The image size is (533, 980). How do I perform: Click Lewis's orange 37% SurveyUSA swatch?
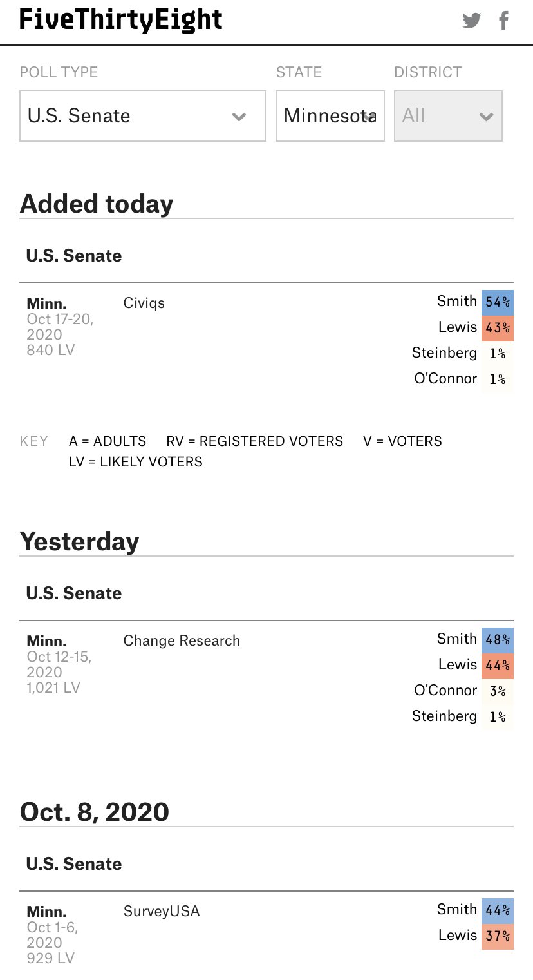(x=498, y=936)
